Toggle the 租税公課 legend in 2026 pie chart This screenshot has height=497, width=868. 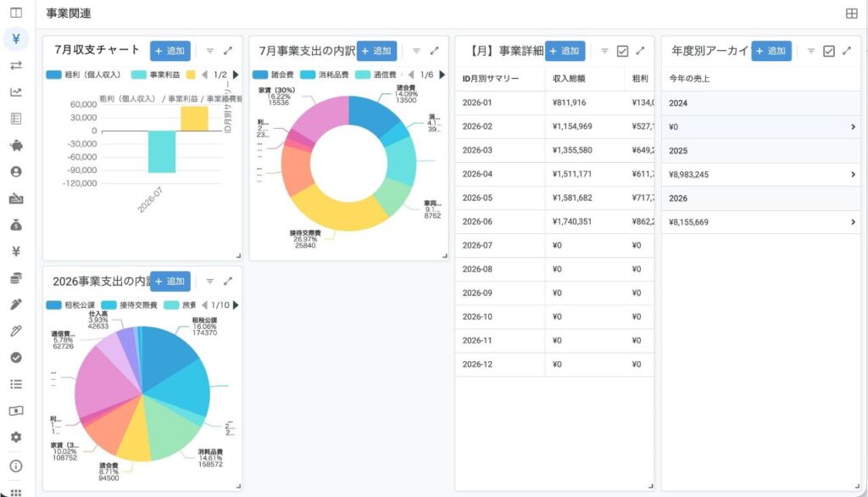click(x=71, y=305)
